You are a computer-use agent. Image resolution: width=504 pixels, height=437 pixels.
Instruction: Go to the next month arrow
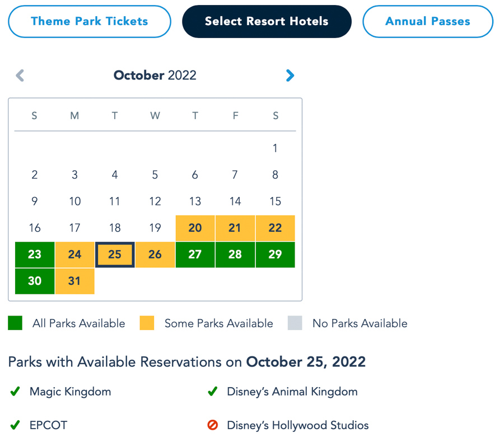[x=290, y=76]
